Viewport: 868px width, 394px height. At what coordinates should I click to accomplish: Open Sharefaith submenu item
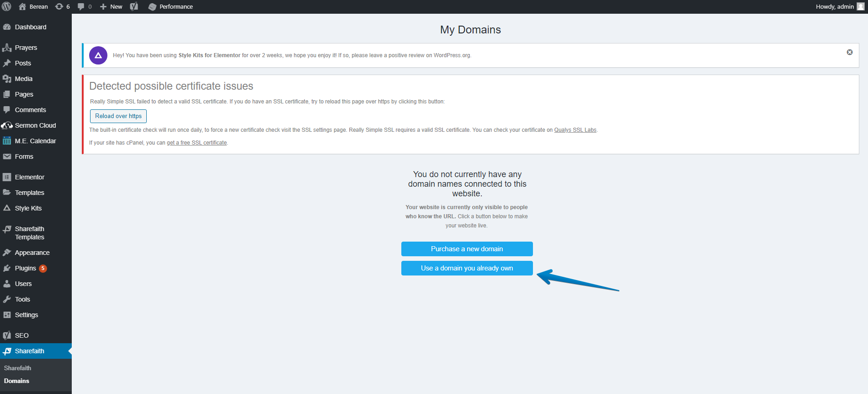[x=17, y=368]
